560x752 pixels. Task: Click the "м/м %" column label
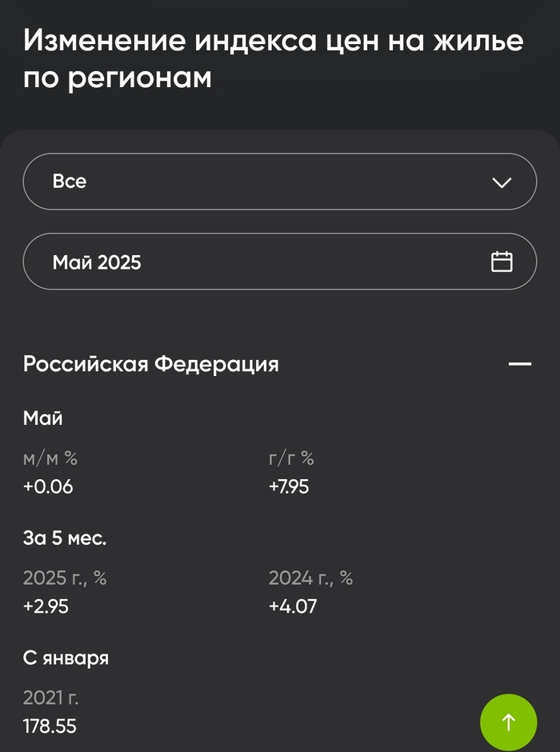(50, 458)
